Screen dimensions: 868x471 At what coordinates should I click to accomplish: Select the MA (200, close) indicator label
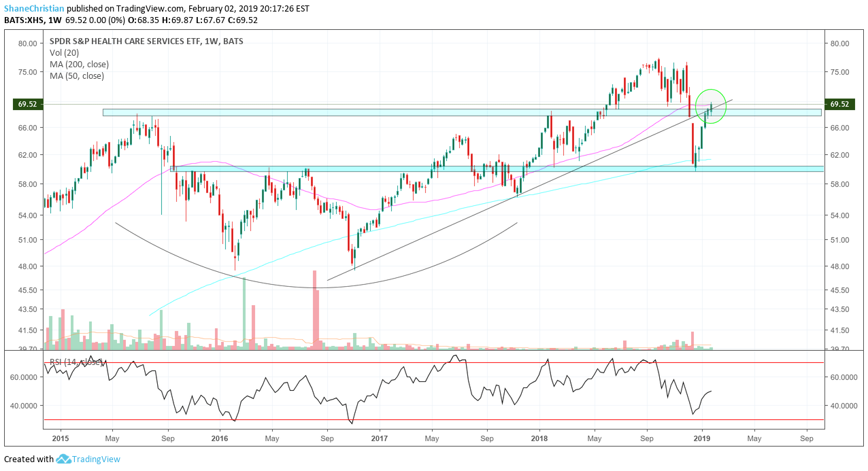[79, 64]
